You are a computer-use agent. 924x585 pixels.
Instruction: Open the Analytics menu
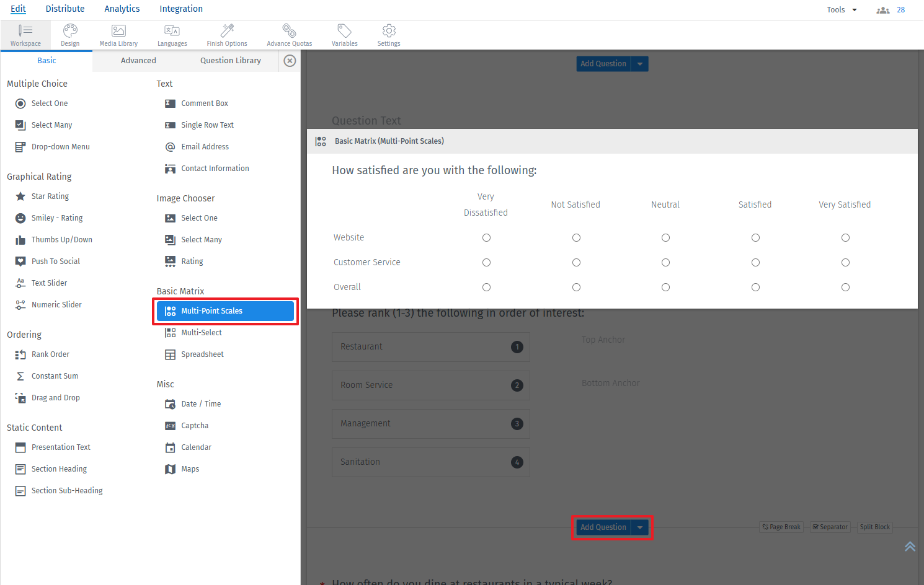[122, 9]
